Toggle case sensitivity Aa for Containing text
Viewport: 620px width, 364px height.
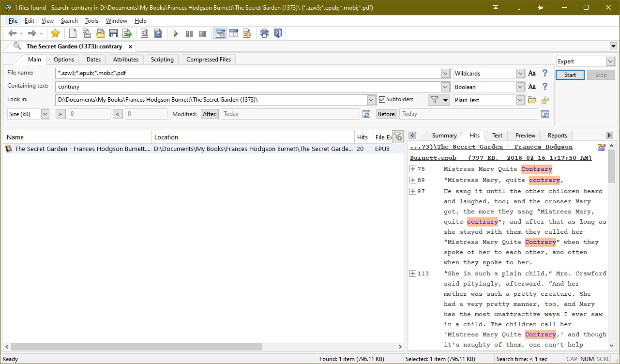point(532,87)
